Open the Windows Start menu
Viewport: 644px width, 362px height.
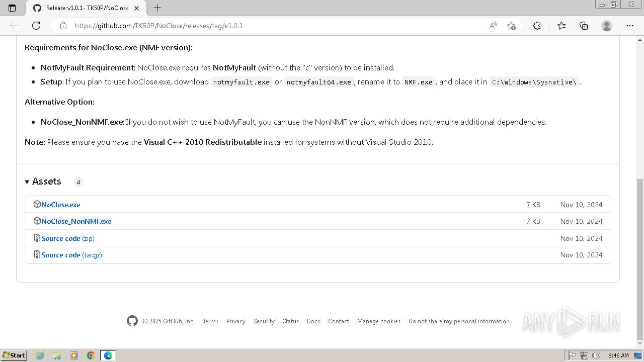pyautogui.click(x=14, y=355)
